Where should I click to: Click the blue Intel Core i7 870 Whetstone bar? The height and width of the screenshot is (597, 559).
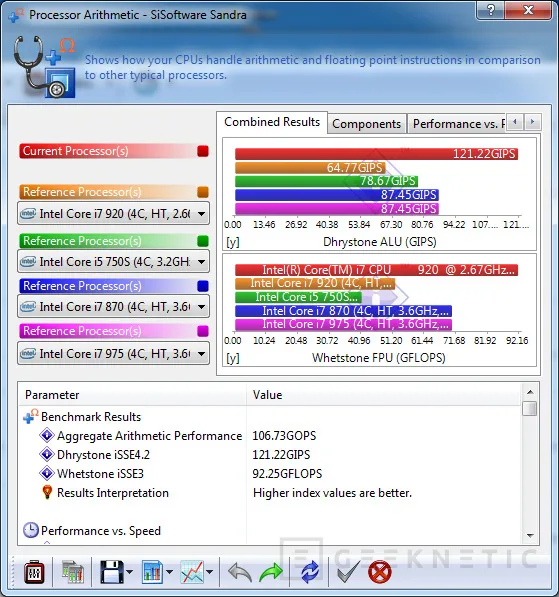click(x=343, y=311)
